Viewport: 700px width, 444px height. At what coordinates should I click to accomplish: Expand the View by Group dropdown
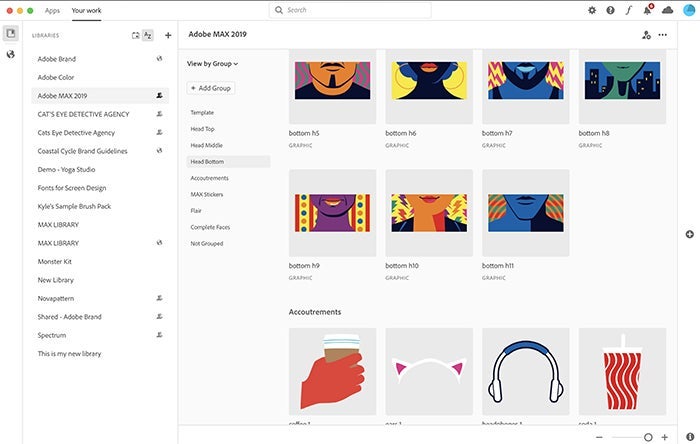pos(212,64)
